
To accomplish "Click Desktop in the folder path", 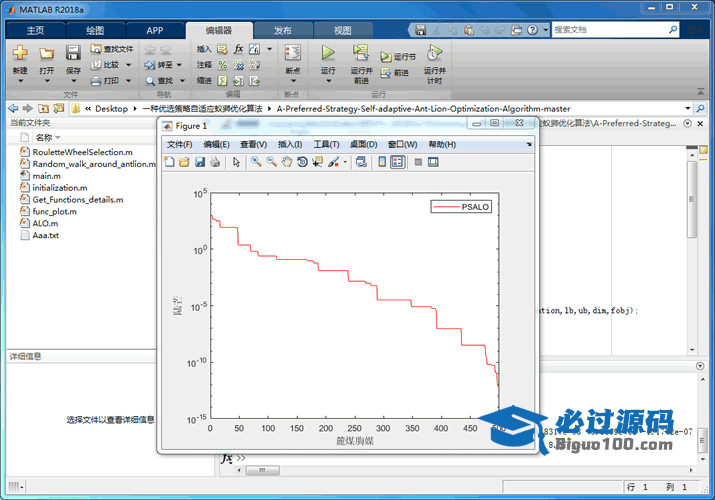I will (111, 108).
